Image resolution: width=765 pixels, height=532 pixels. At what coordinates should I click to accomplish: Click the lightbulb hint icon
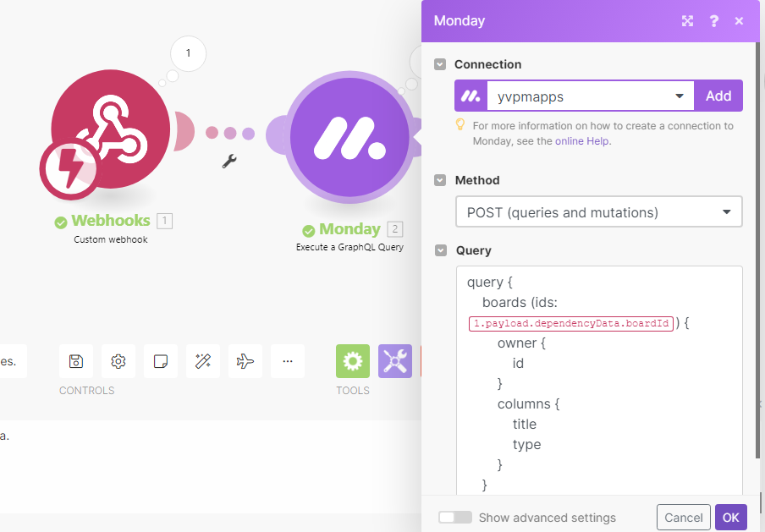click(x=460, y=124)
